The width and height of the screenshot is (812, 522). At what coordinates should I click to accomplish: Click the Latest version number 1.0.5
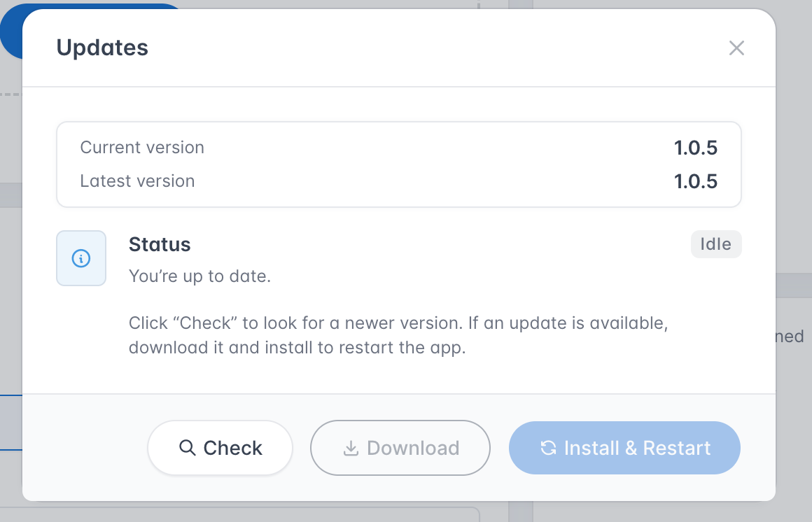[696, 181]
